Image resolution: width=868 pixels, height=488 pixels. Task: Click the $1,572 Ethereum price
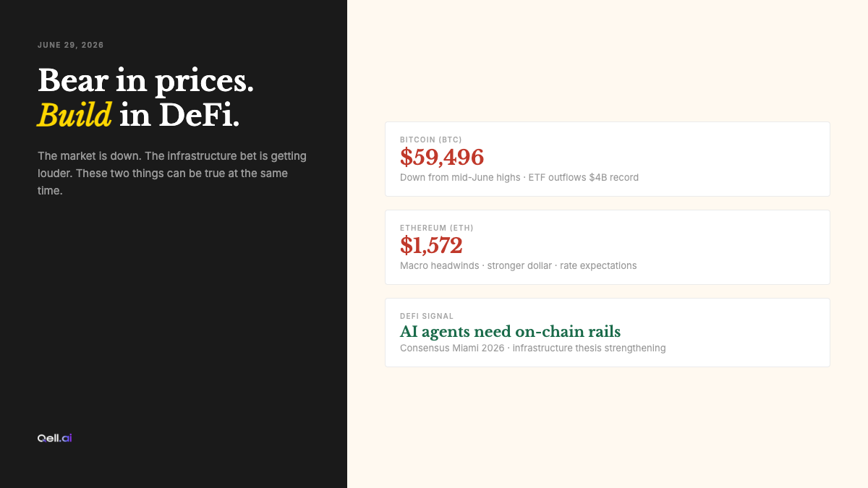(x=431, y=245)
